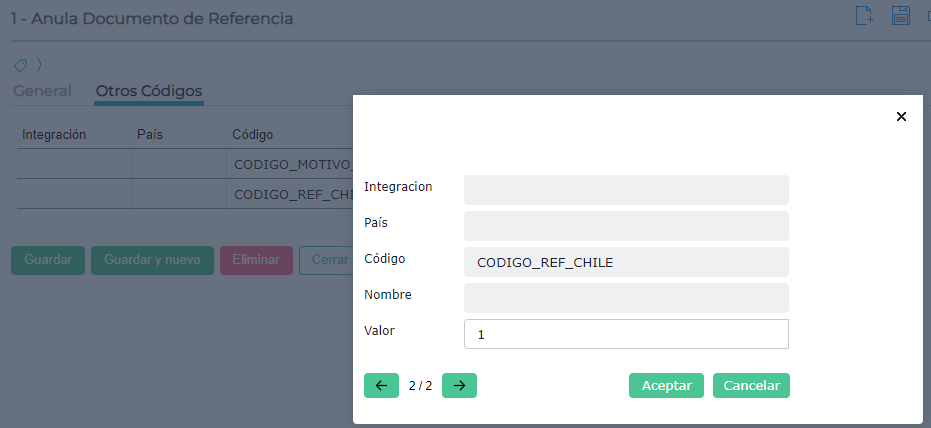Click the Nombre field in dialog
931x428 pixels.
[x=626, y=298]
